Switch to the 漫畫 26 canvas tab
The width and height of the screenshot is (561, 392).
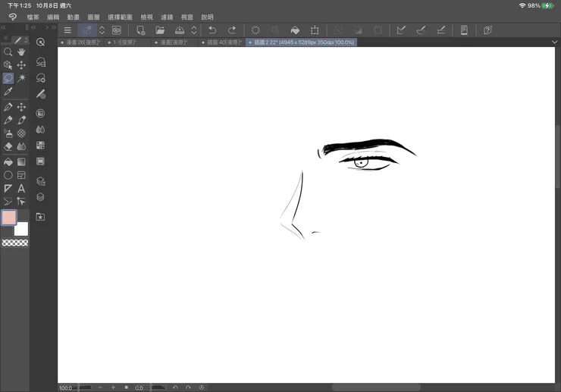(x=80, y=42)
